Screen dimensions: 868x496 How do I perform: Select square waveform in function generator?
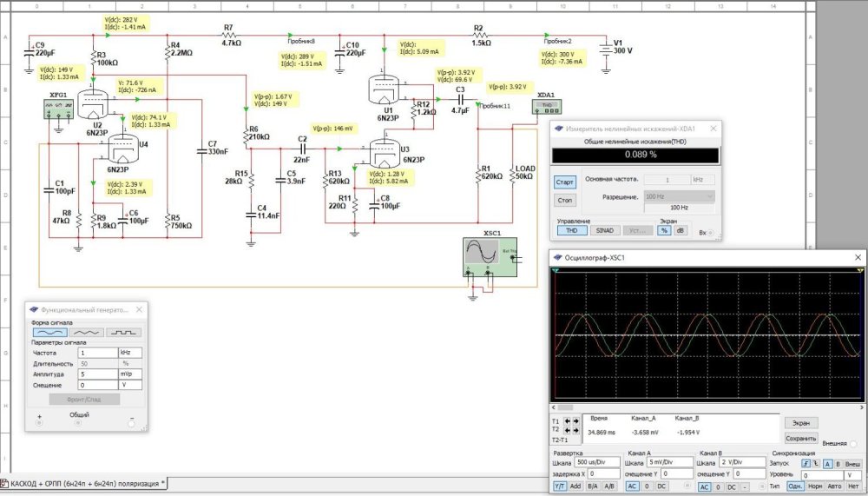coord(124,332)
